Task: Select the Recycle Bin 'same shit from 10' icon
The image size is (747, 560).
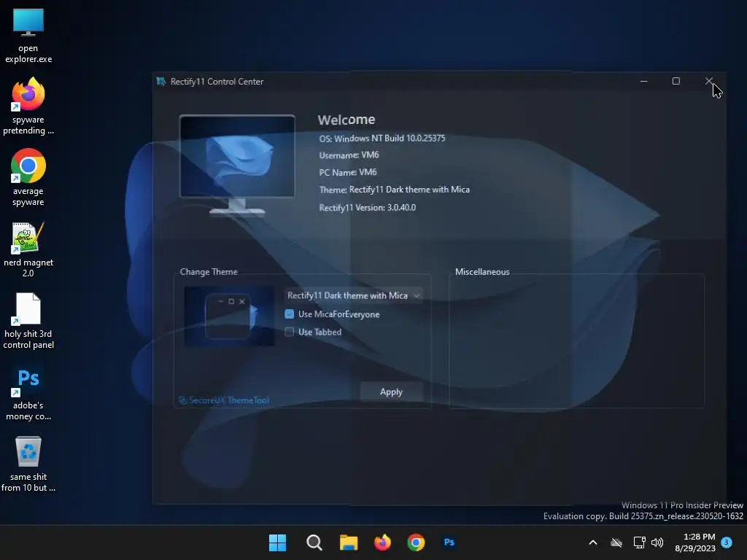Action: pyautogui.click(x=28, y=463)
